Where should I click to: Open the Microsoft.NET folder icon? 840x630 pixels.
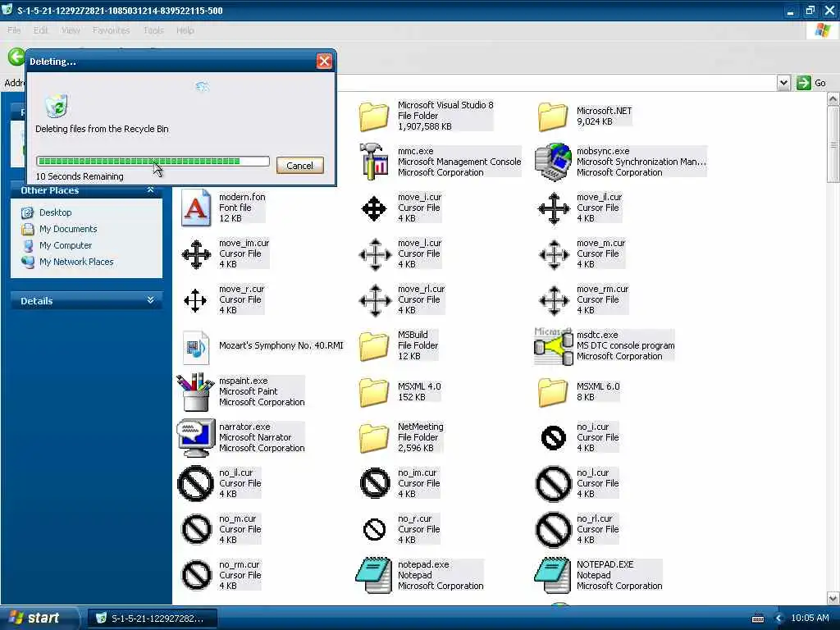pyautogui.click(x=552, y=116)
